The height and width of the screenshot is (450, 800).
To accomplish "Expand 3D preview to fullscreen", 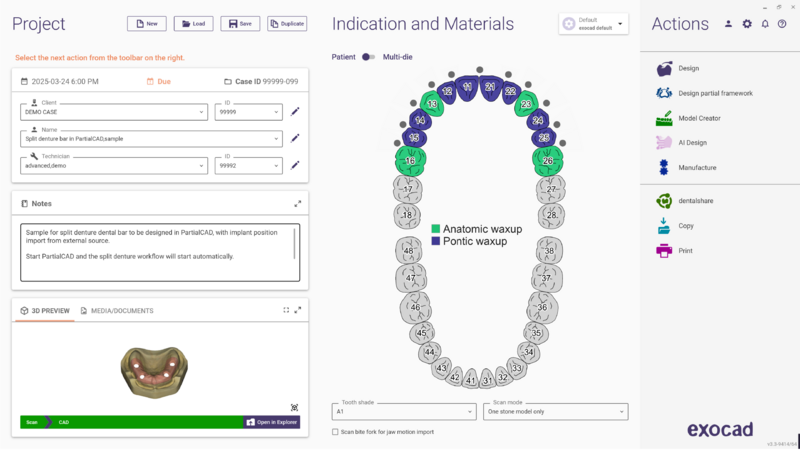I will tap(298, 310).
